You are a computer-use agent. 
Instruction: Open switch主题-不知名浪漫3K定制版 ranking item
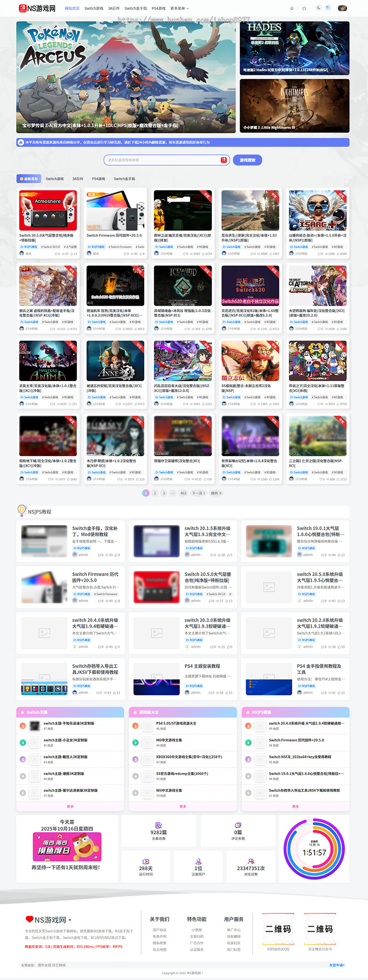[x=69, y=724]
